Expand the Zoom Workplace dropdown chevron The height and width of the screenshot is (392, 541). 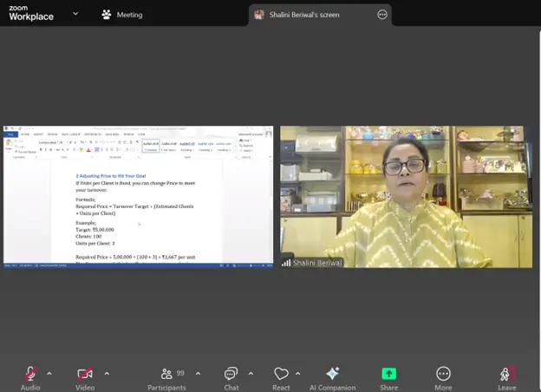(75, 14)
